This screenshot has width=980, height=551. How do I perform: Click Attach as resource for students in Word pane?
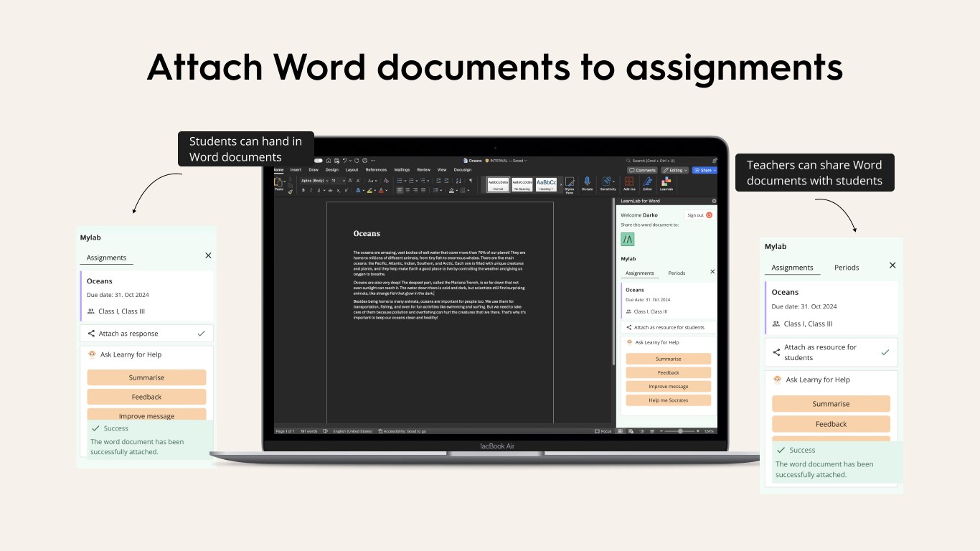click(x=669, y=327)
